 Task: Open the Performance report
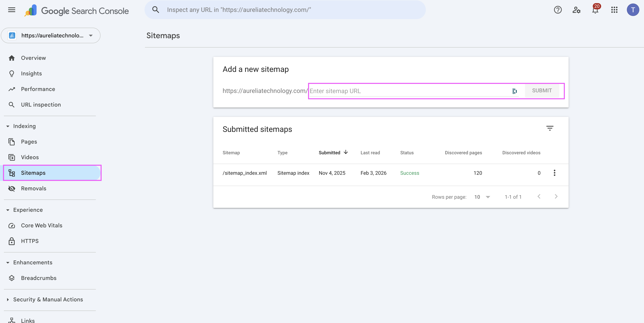click(38, 89)
